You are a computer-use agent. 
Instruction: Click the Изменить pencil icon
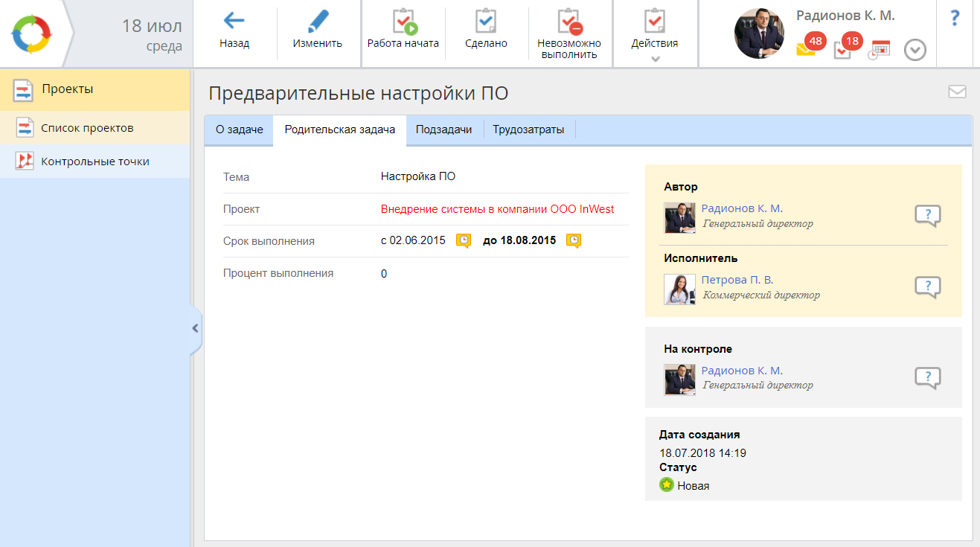click(x=318, y=21)
